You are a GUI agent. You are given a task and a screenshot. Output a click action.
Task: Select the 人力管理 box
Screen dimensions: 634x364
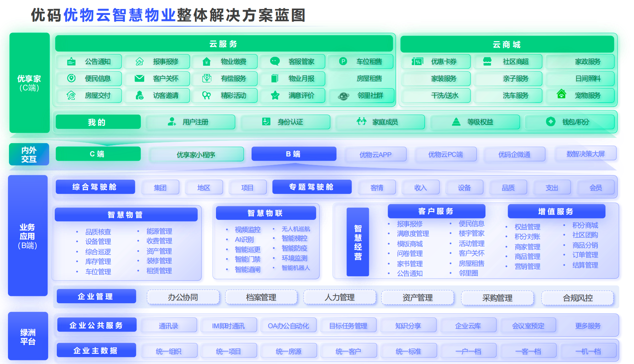[340, 297]
